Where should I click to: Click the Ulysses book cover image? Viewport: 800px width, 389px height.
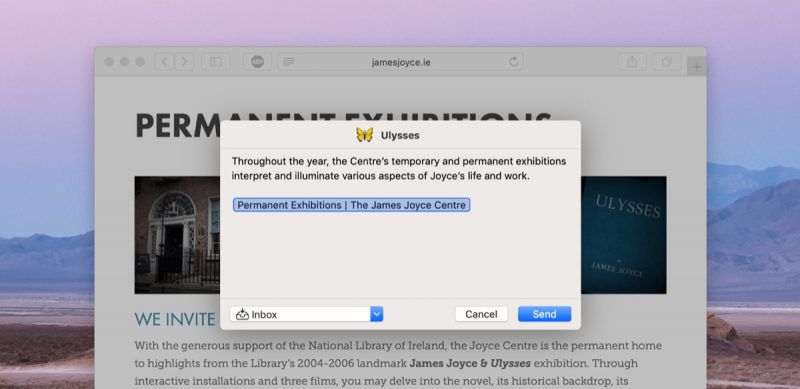tap(623, 235)
